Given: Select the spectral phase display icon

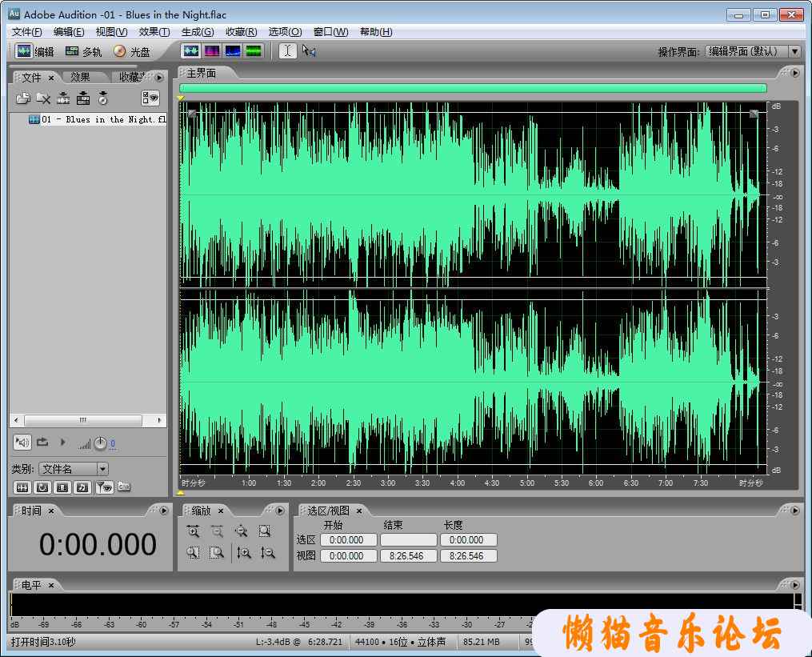Looking at the screenshot, I should click(x=254, y=50).
